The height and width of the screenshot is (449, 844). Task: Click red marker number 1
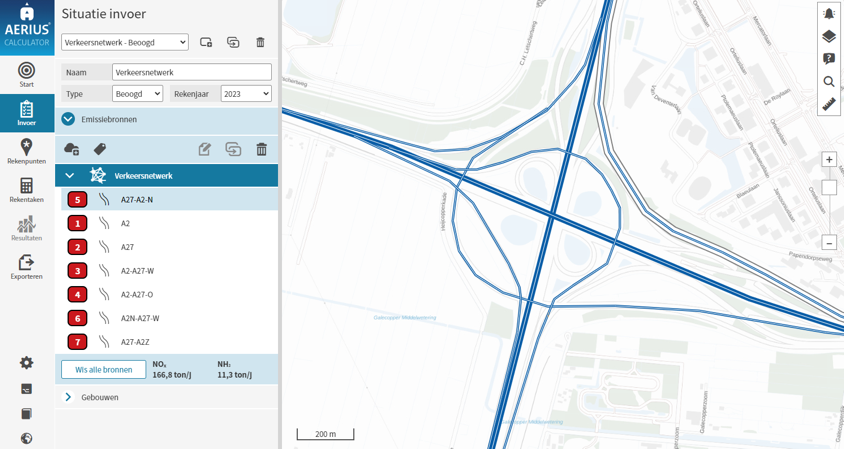78,223
